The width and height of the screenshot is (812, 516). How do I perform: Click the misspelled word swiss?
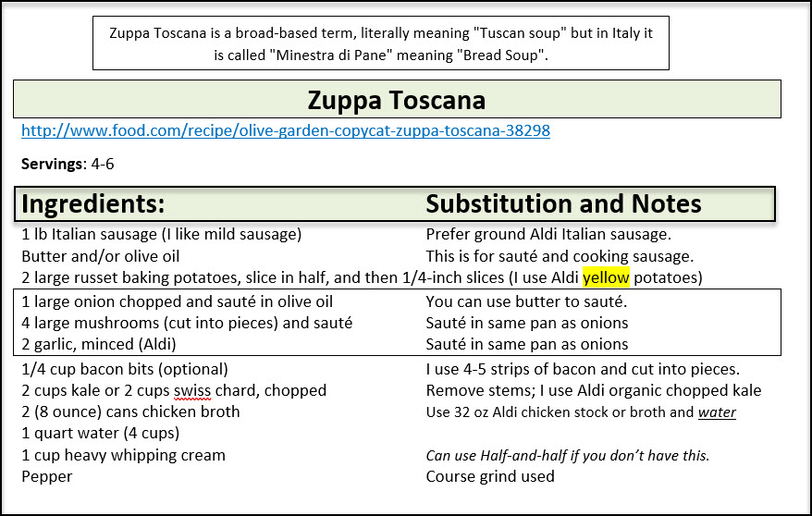coord(192,390)
